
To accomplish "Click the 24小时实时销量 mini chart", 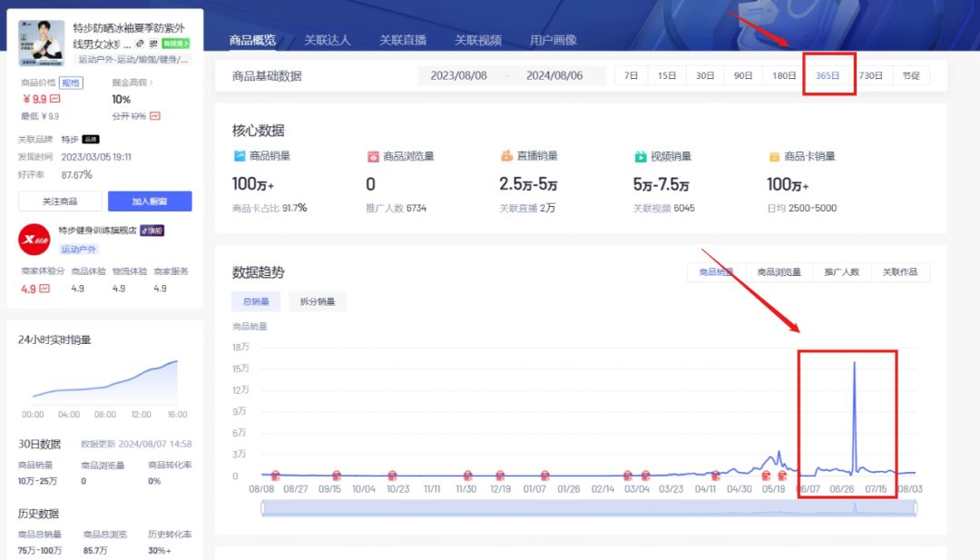I will (105, 381).
